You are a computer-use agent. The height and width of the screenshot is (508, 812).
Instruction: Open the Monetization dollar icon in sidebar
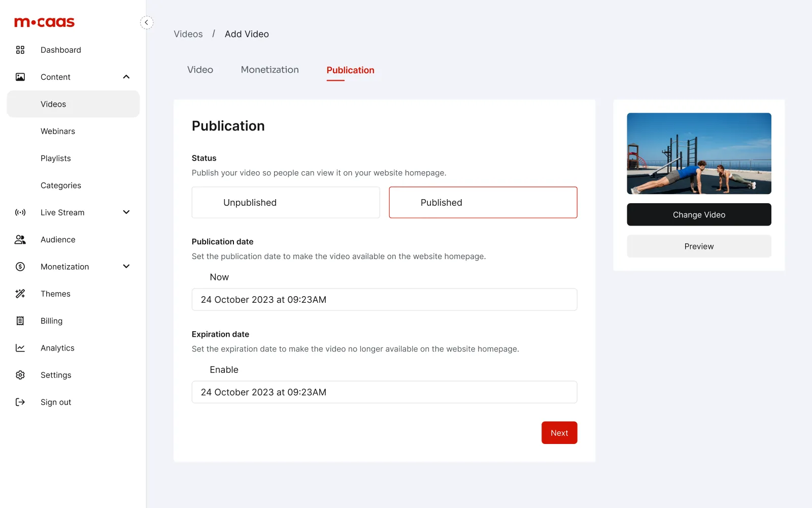point(20,266)
